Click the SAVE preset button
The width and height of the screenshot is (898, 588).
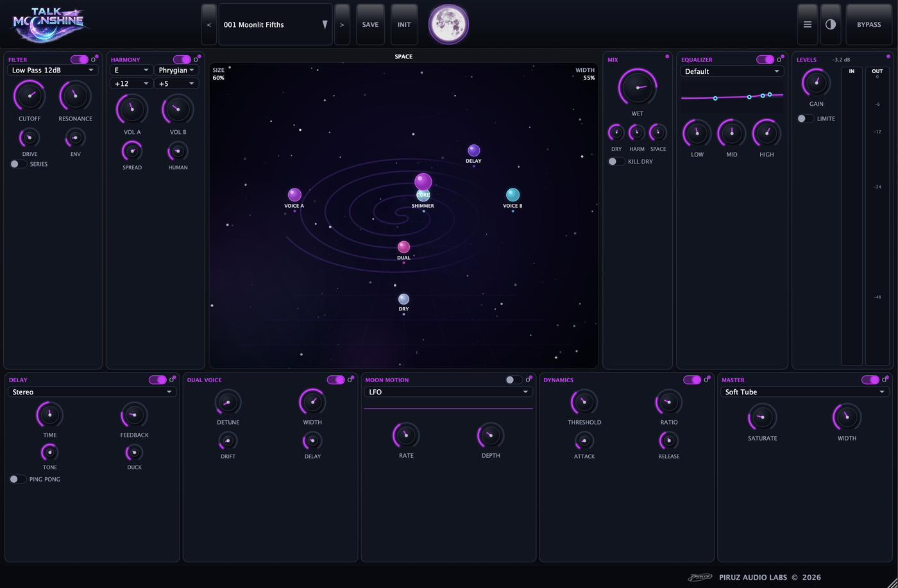coord(370,24)
